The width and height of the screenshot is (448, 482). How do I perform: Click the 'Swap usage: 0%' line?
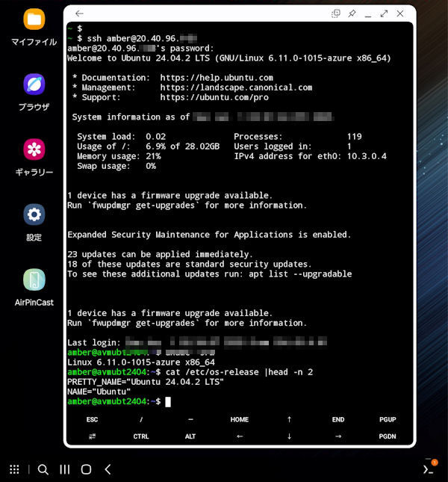click(116, 166)
